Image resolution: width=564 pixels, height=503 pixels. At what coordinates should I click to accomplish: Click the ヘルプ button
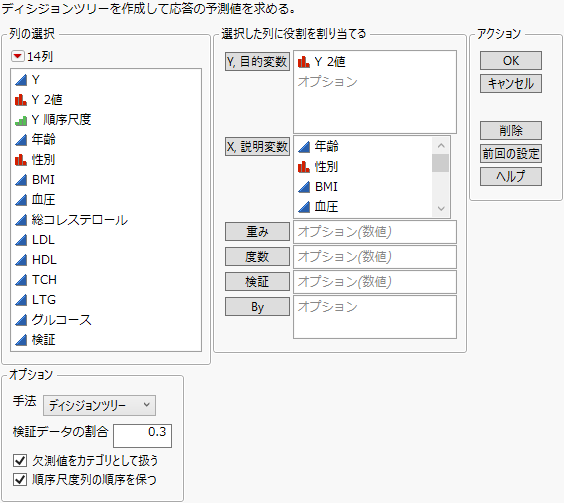(x=511, y=177)
